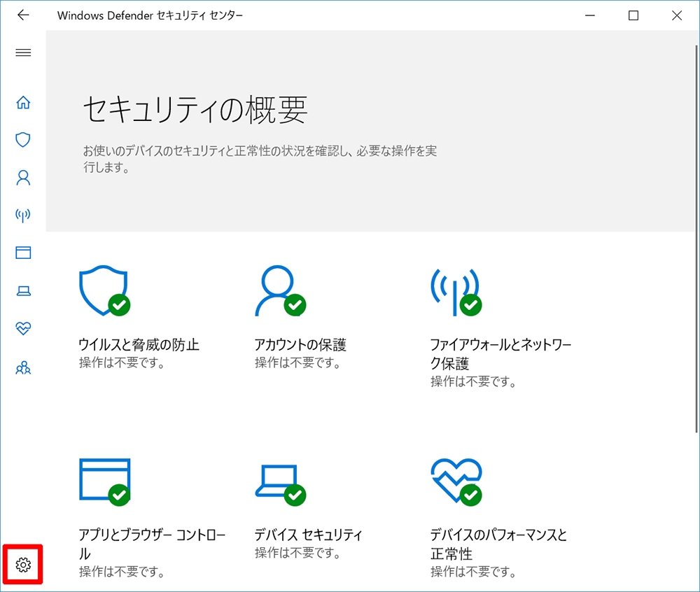Image resolution: width=700 pixels, height=592 pixels.
Task: Click the back arrow in title bar
Action: (x=23, y=15)
